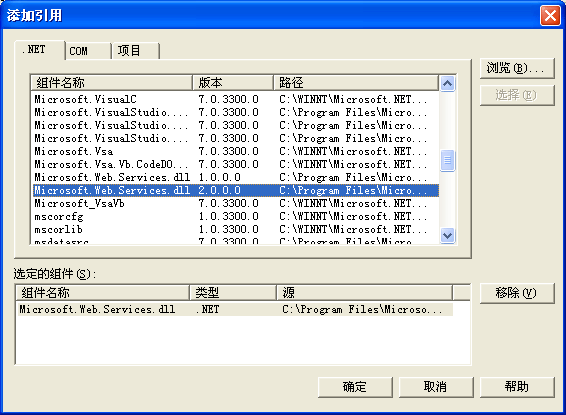Click the 浏览(B)... button
The width and height of the screenshot is (566, 415).
pos(517,68)
